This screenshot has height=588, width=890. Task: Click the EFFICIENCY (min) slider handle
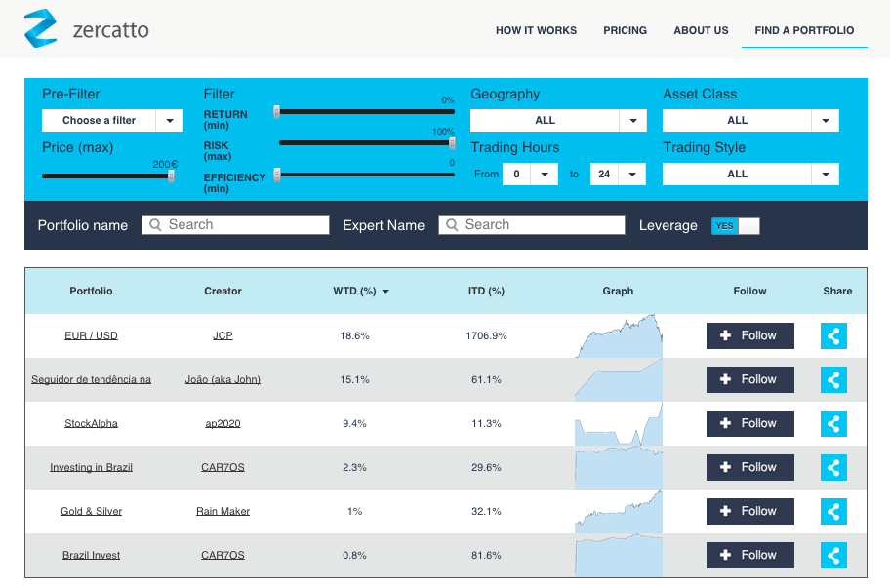(277, 175)
